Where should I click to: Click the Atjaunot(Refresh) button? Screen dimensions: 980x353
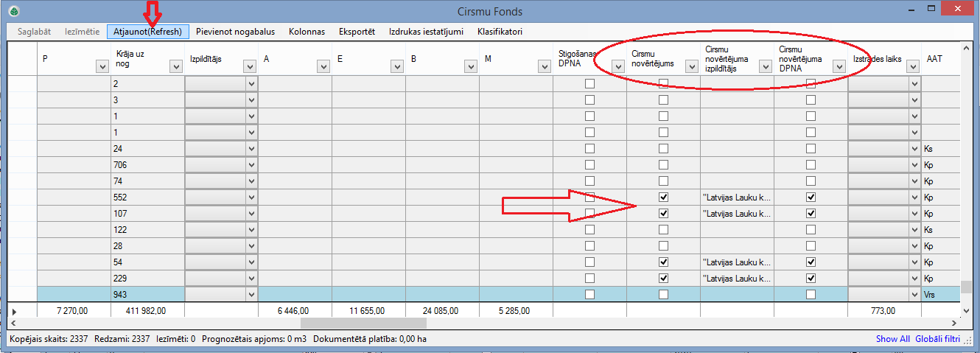click(x=148, y=32)
